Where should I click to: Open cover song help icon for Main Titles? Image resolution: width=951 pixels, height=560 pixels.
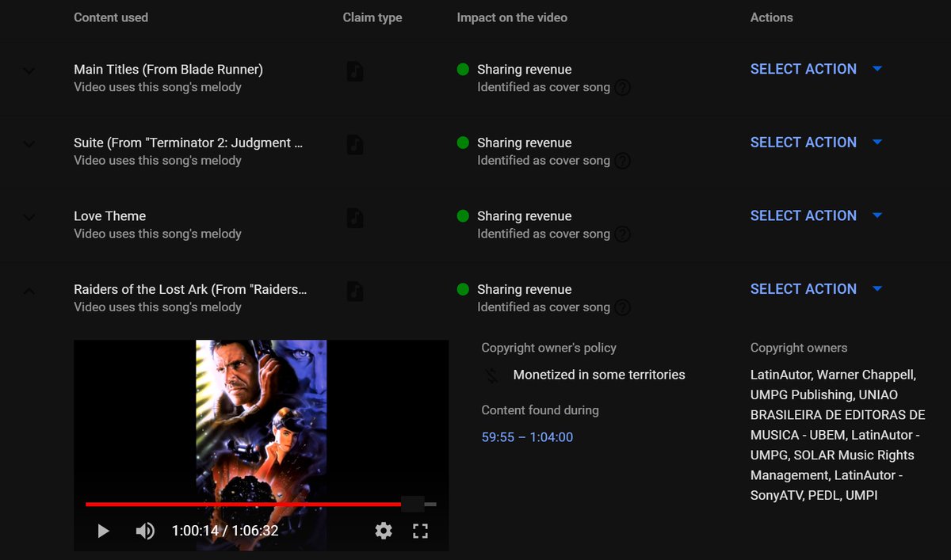(x=623, y=88)
